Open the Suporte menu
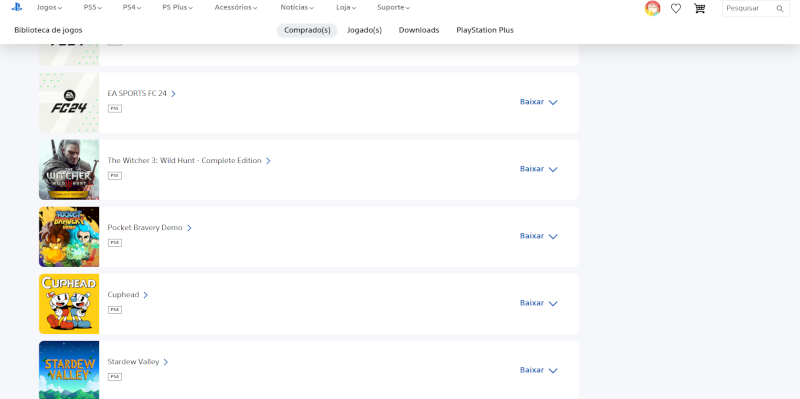This screenshot has height=399, width=800. pos(393,8)
